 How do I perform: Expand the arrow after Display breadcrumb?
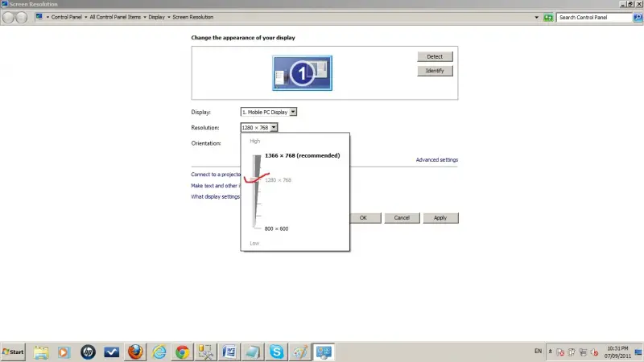pos(168,17)
